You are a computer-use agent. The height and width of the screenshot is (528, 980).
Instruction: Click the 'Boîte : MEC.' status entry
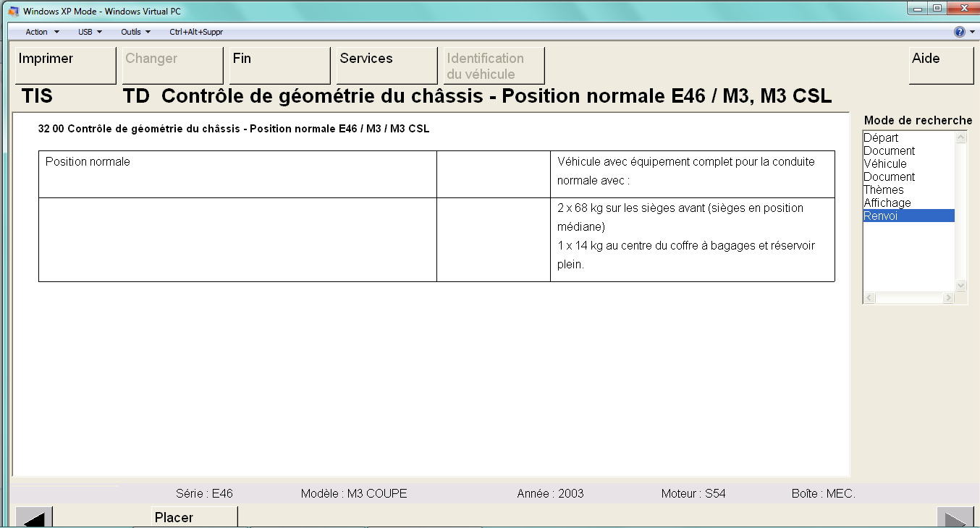824,493
